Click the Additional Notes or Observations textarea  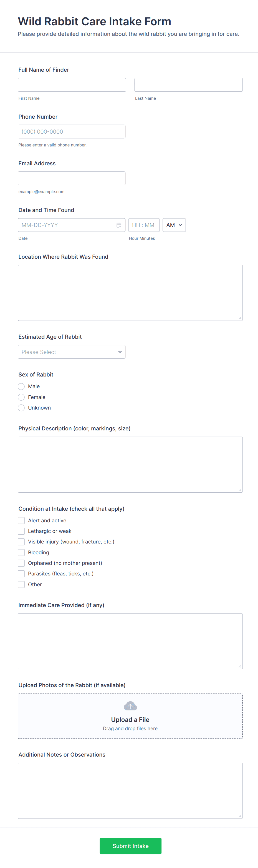[130, 790]
